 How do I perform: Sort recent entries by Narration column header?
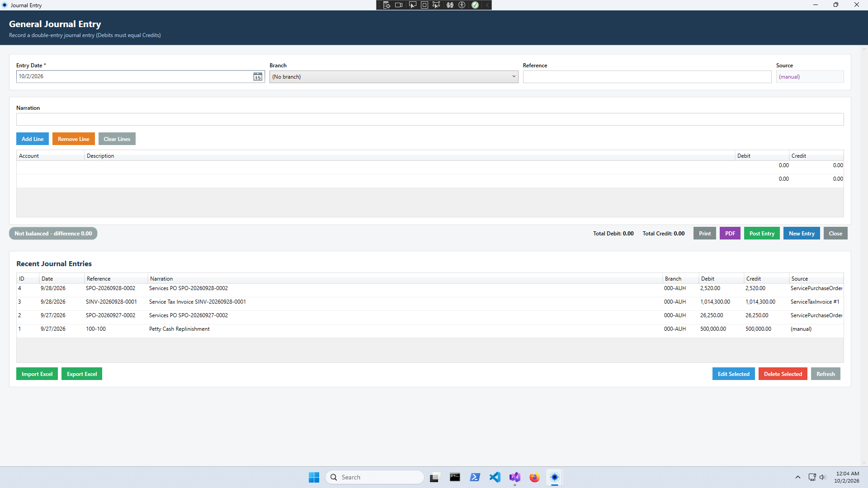405,278
